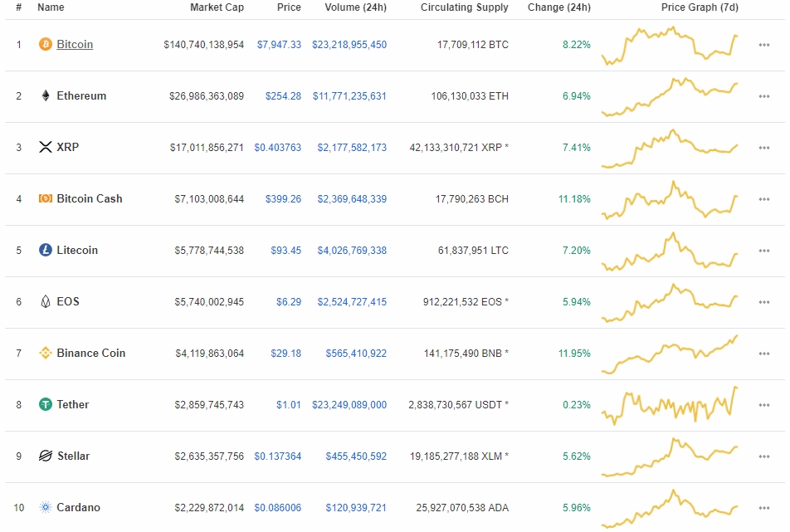Click the Bitcoin 7-day price graph
Screen dimensions: 790x532
(671, 45)
